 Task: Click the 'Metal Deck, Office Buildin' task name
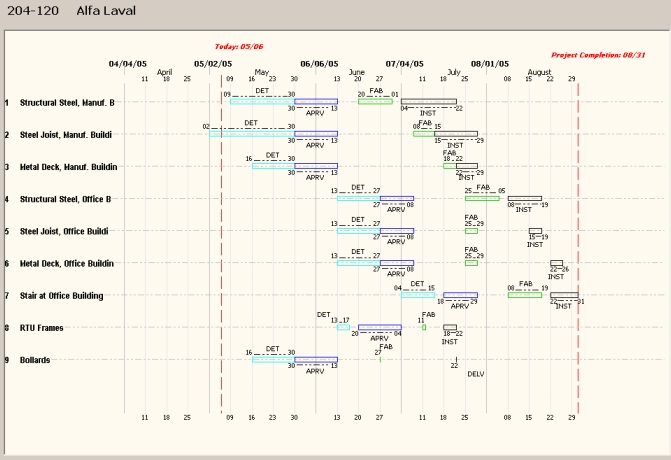coord(66,264)
